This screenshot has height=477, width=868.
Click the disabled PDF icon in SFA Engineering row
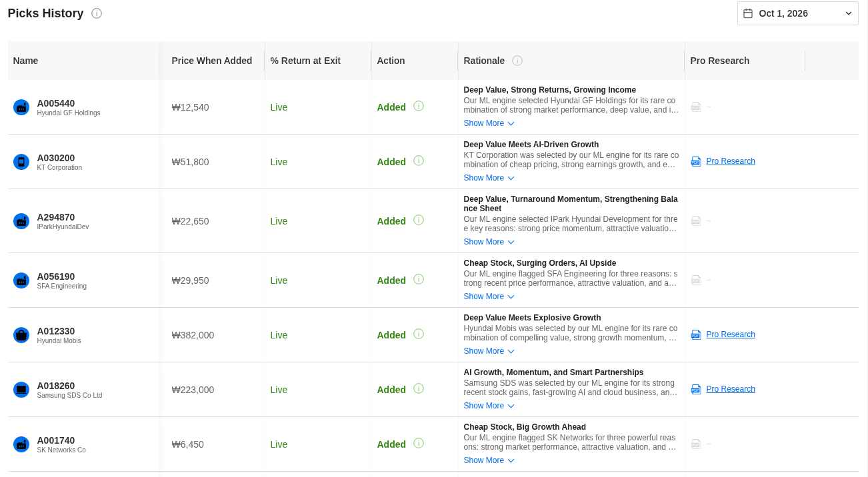(696, 280)
